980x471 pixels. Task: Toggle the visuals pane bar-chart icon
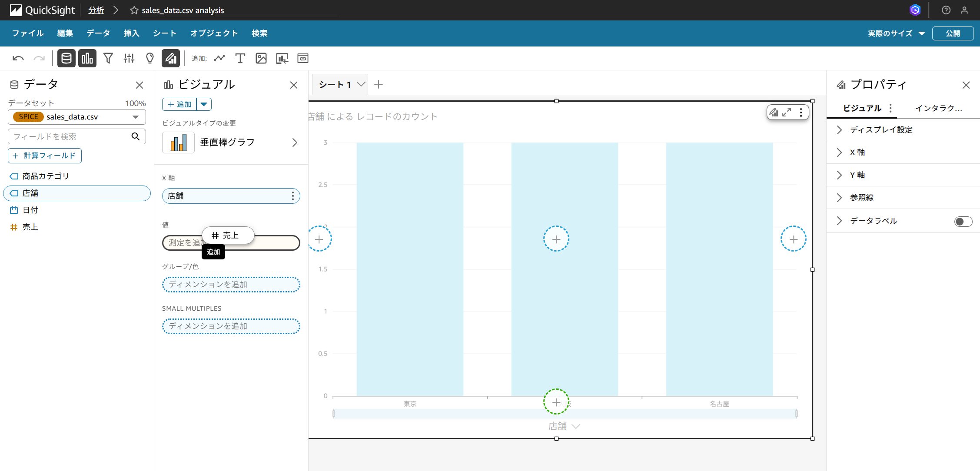coord(87,58)
